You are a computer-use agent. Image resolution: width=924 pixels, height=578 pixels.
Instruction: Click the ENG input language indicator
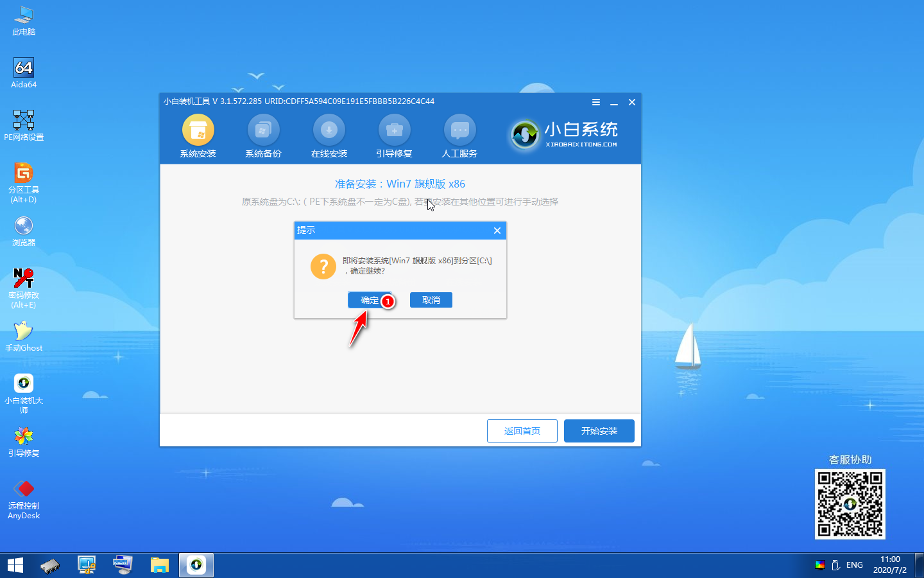[855, 565]
